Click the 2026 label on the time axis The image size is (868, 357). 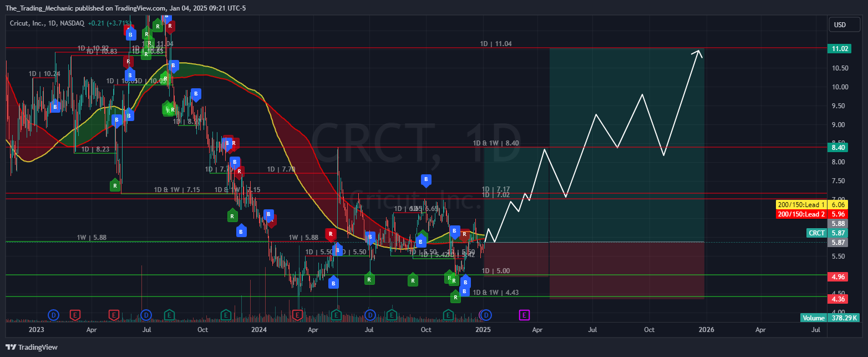pyautogui.click(x=705, y=329)
